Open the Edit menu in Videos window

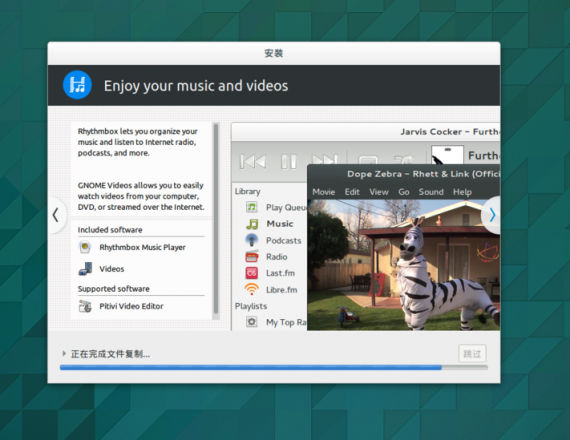[352, 192]
